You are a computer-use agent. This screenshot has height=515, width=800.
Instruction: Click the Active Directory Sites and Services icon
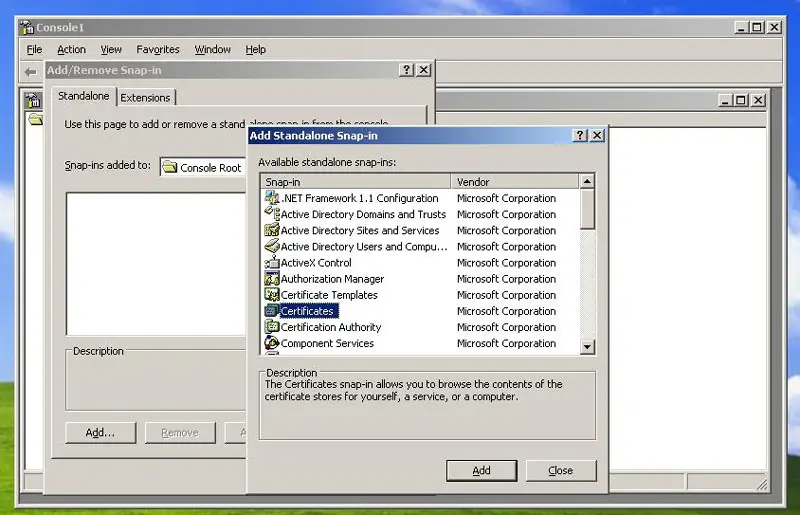(x=272, y=230)
